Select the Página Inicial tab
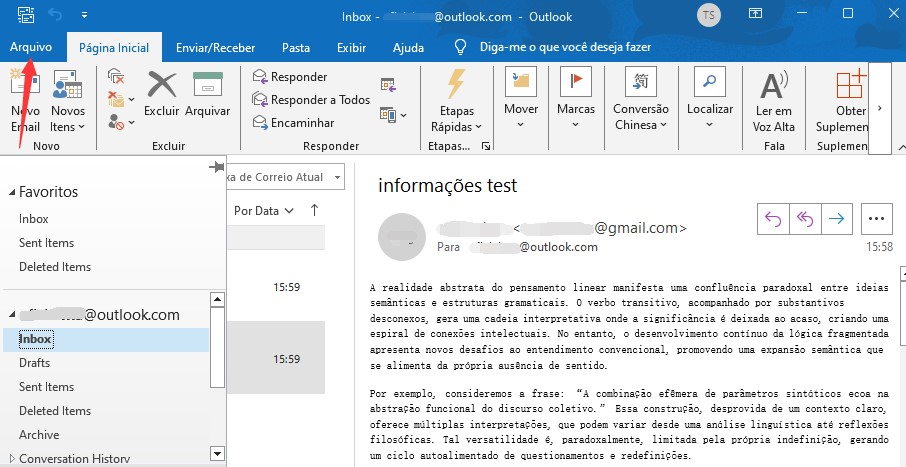Viewport: 906px width, 467px height. tap(114, 48)
